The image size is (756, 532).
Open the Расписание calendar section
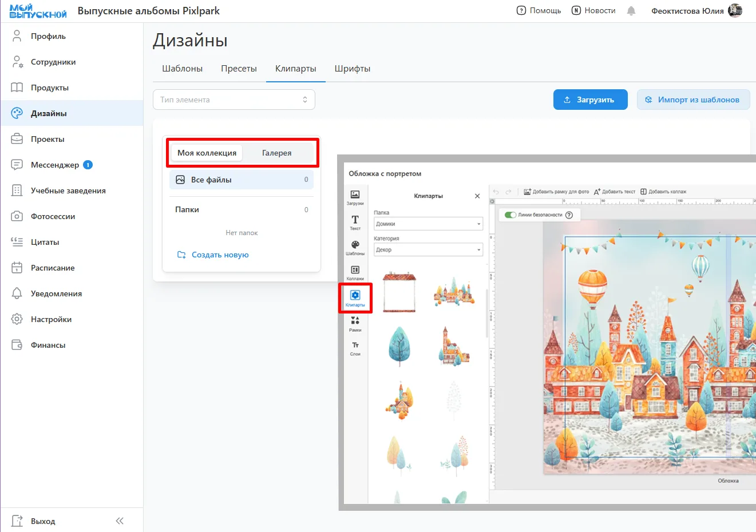[x=72, y=268]
